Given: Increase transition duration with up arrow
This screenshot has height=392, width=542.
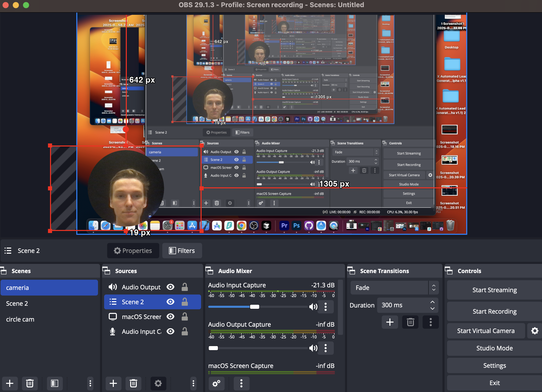Looking at the screenshot, I should [433, 302].
